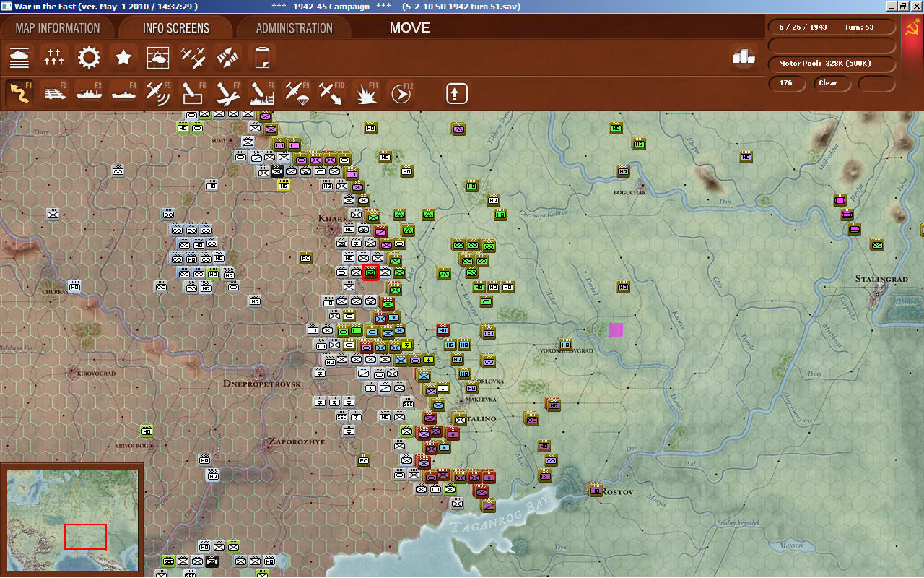
Task: Click the date 6 / 26 / 1943
Action: coord(803,27)
